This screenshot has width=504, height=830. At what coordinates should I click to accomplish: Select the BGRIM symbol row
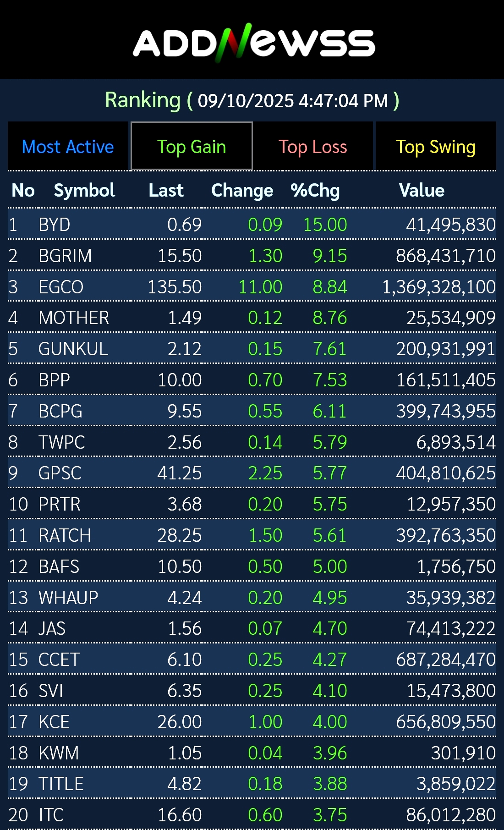[65, 256]
